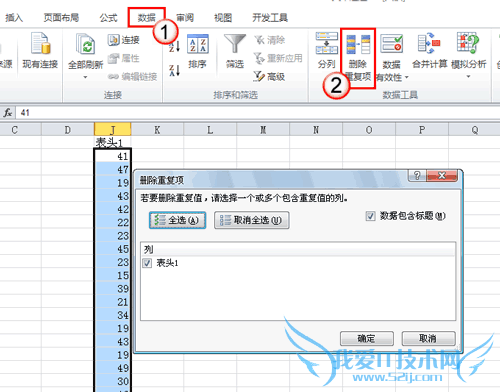Confirm with the 确定 button

367,339
